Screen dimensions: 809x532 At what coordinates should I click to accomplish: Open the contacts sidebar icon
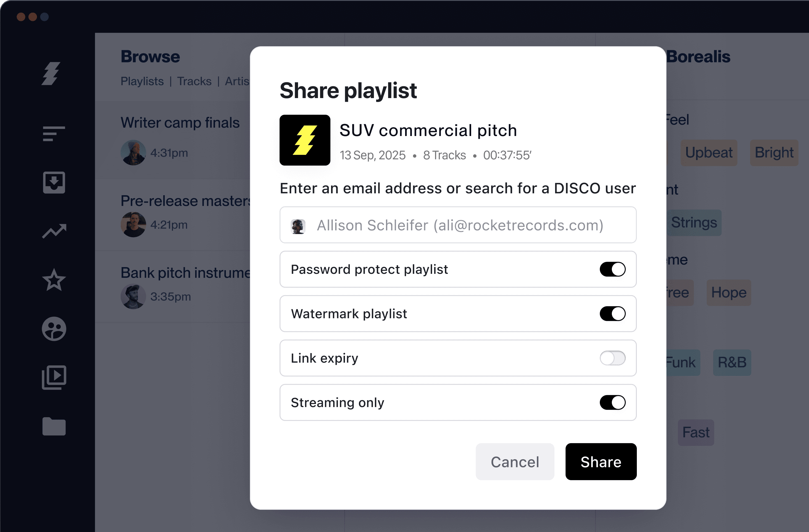click(53, 328)
